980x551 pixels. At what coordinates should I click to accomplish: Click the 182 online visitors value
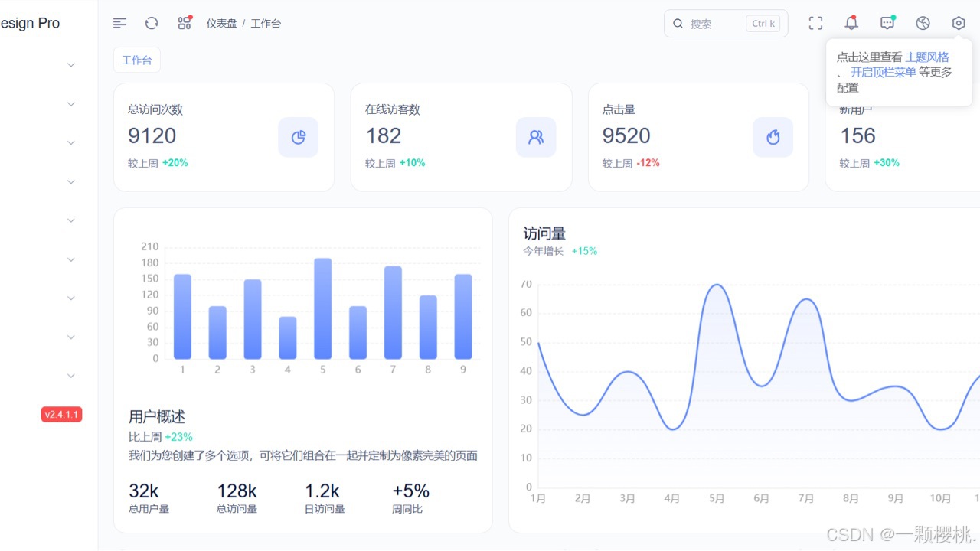384,136
